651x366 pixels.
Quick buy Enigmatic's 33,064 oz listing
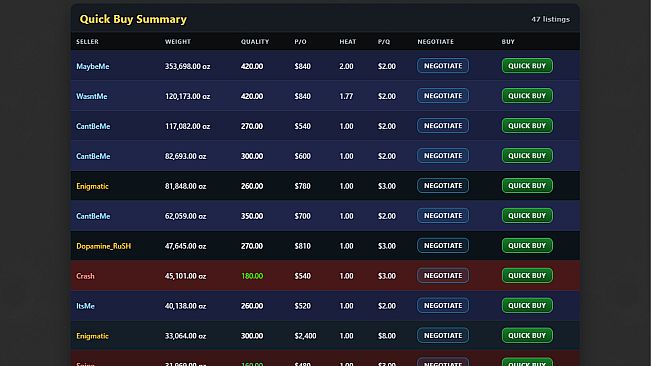(527, 335)
